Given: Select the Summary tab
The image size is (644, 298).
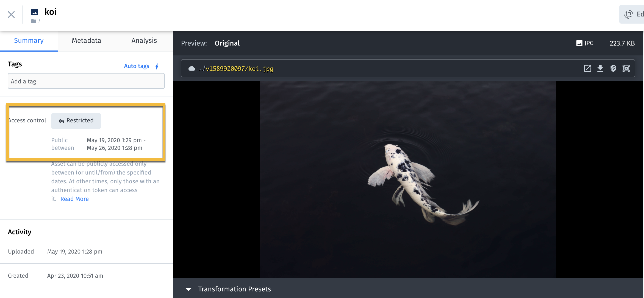Looking at the screenshot, I should (x=29, y=41).
